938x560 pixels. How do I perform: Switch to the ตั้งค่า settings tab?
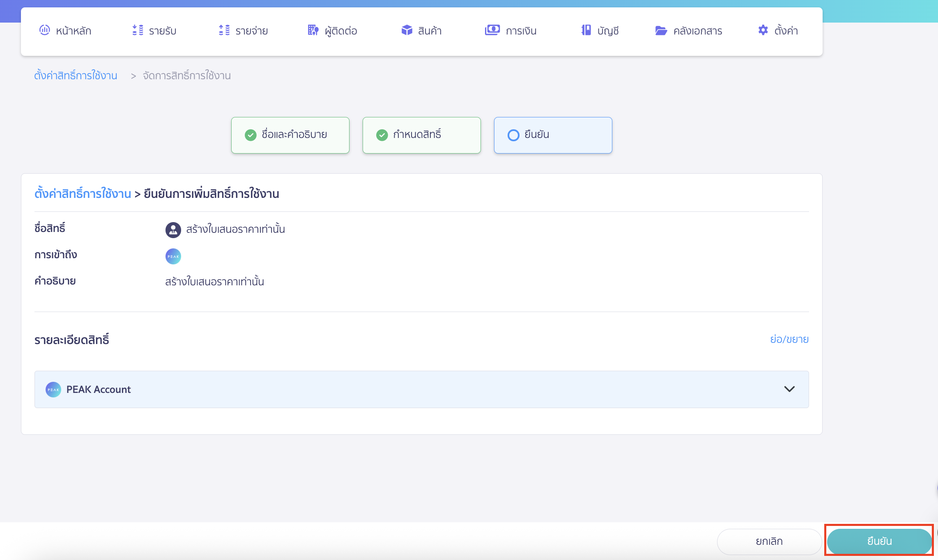click(x=778, y=30)
